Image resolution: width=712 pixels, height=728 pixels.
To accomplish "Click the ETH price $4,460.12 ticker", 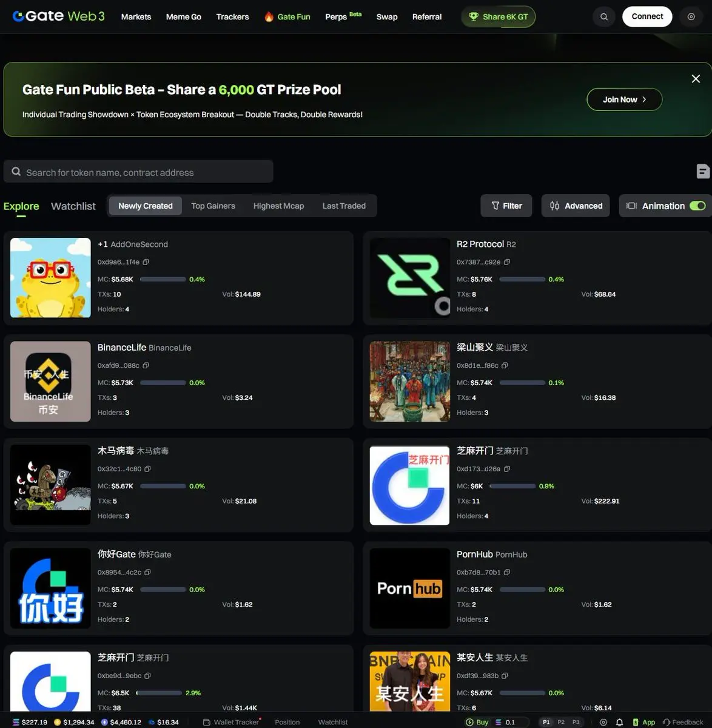I will [x=121, y=722].
